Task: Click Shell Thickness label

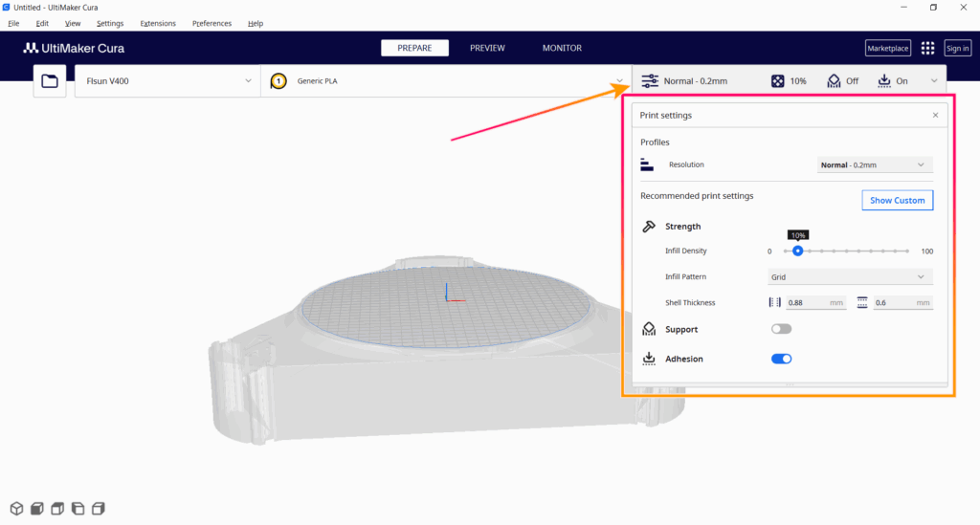Action: click(x=690, y=302)
